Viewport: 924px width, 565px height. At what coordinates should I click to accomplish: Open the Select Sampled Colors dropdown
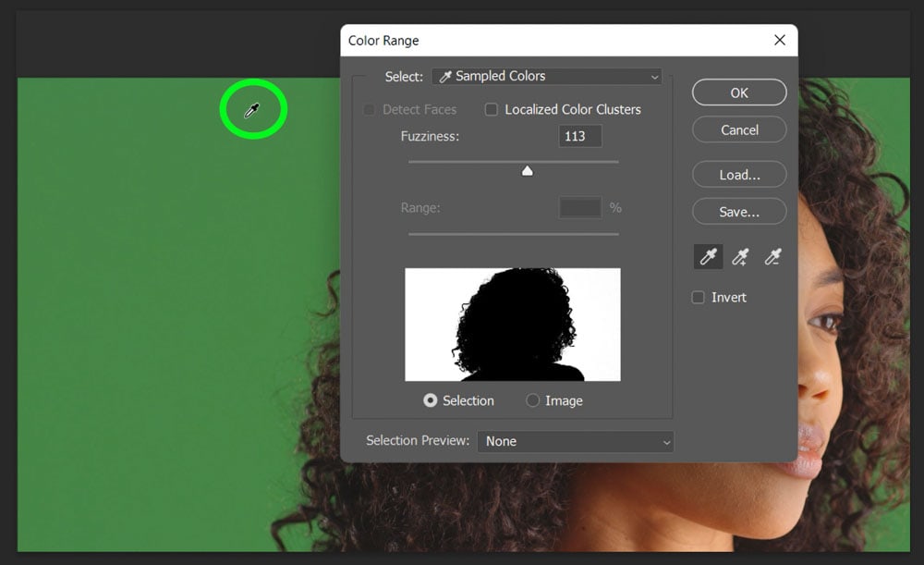click(x=547, y=77)
